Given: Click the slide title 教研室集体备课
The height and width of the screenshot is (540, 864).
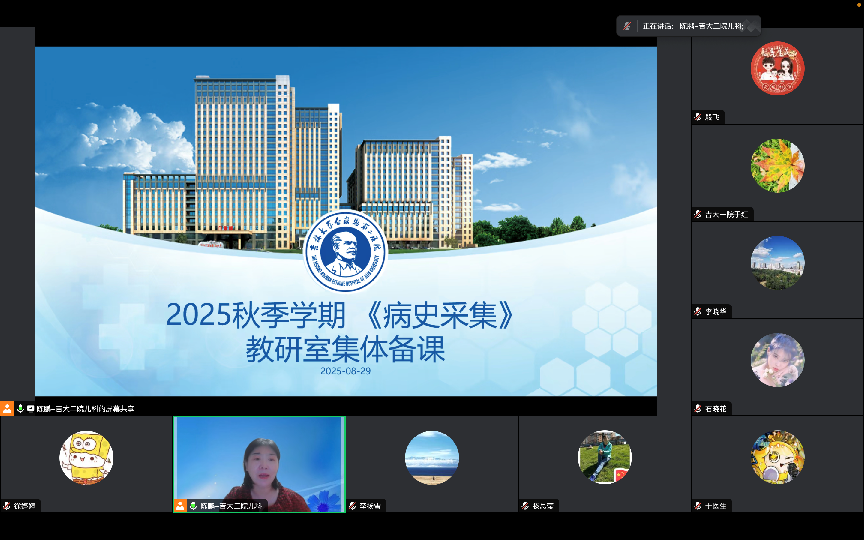Looking at the screenshot, I should point(345,350).
